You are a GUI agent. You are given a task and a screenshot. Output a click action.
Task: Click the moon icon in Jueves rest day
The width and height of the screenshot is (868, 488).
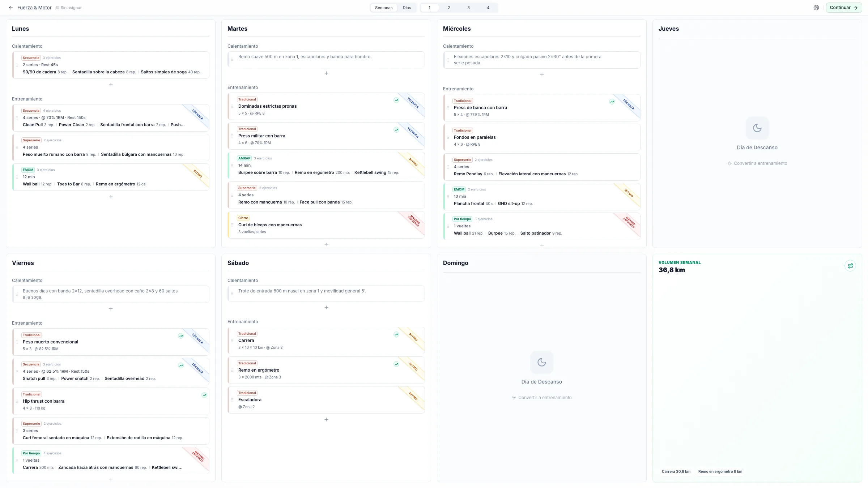[x=757, y=128]
